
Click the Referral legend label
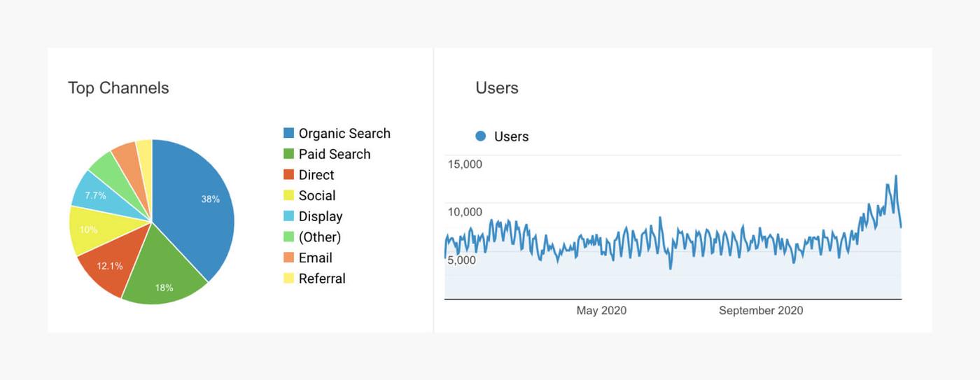(x=322, y=279)
